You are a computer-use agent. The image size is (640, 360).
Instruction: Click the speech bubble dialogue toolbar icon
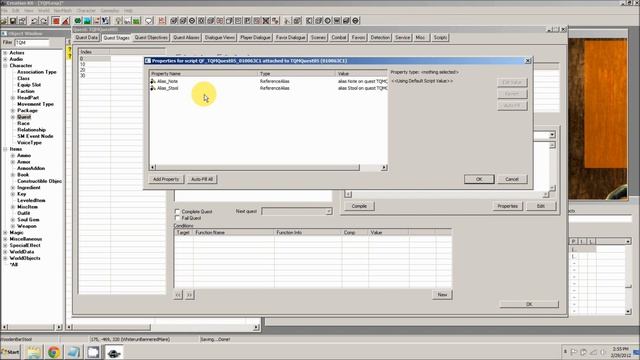[149, 20]
